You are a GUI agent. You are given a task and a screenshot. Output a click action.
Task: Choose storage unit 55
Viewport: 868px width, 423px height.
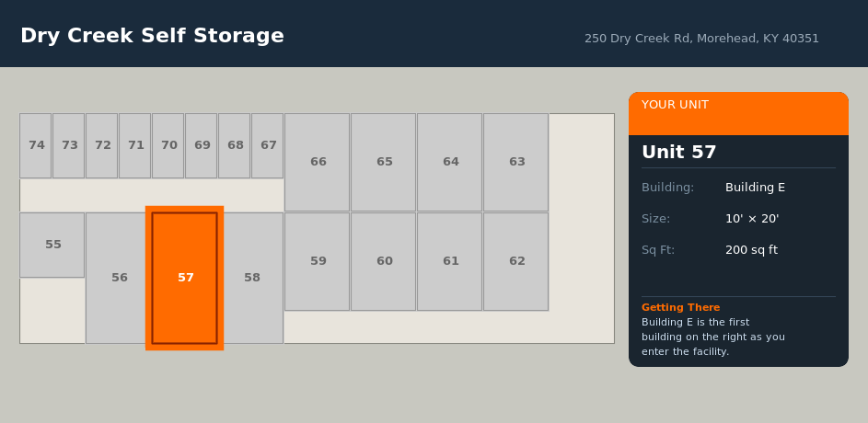(52, 245)
